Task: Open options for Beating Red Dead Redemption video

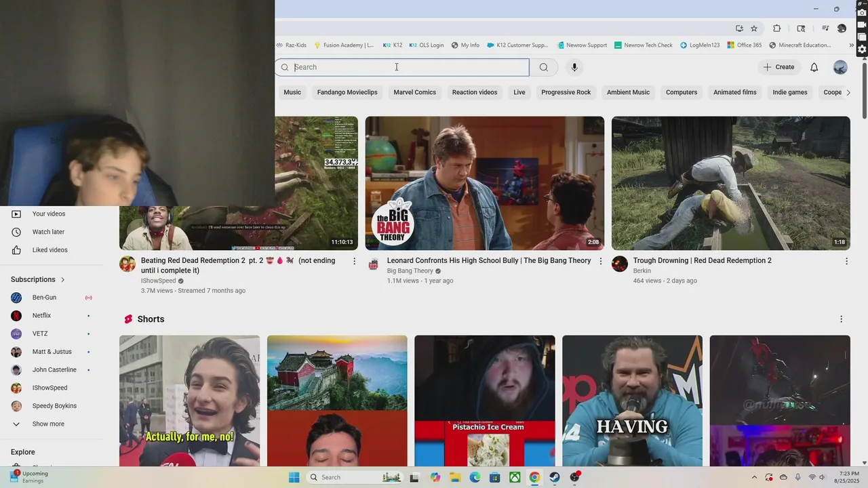Action: pos(354,261)
